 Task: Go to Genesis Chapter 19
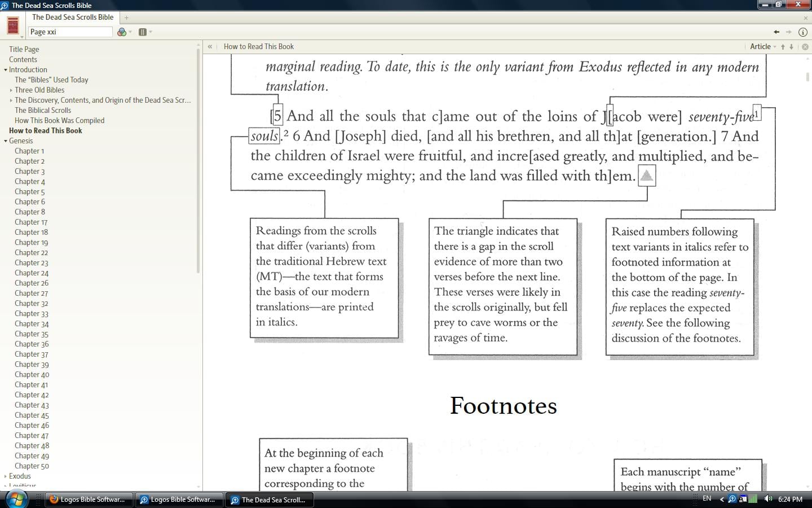tap(31, 243)
